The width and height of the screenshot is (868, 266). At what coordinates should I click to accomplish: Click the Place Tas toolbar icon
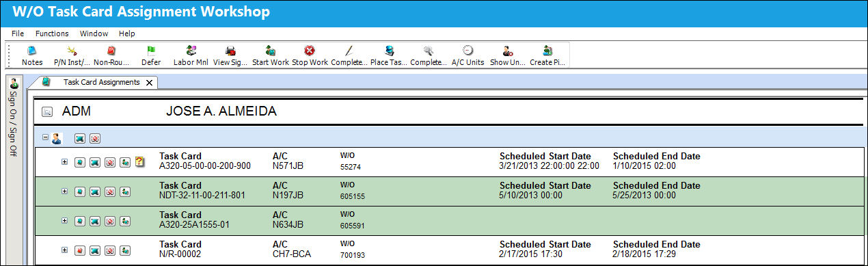click(x=389, y=50)
